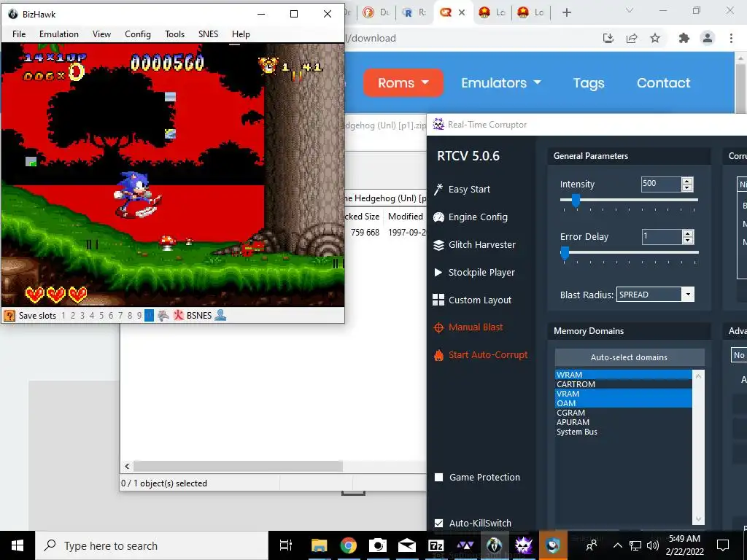
Task: Click the grey dolphin icon in BizHawk status bar
Action: click(163, 315)
